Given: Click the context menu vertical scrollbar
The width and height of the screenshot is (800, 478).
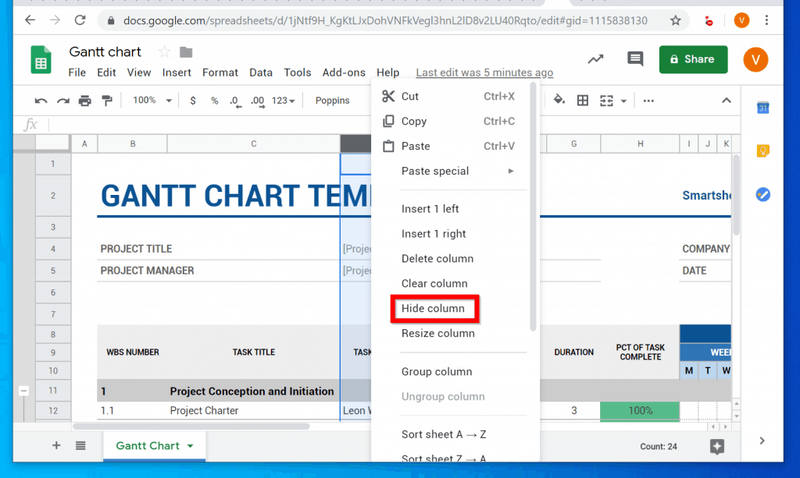Looking at the screenshot, I should (533, 206).
